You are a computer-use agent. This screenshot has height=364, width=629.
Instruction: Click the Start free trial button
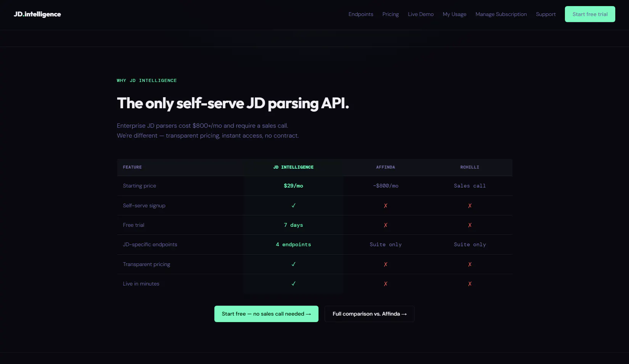point(590,14)
